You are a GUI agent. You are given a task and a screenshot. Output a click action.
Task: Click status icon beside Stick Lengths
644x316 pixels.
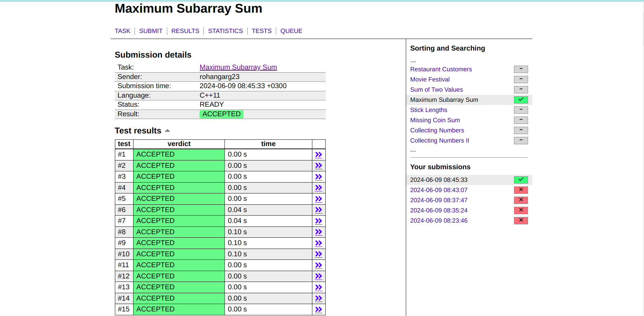(521, 110)
